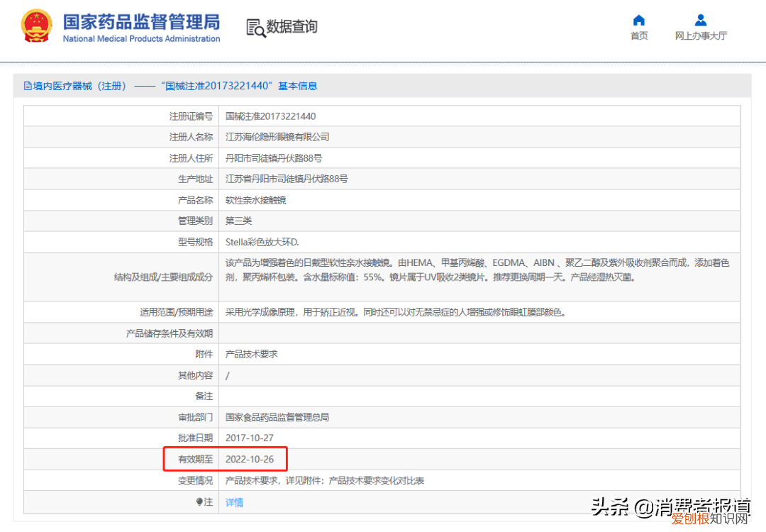766x532 pixels.
Task: Click the red-highlighted 有效期至 expiry row
Action: click(225, 458)
